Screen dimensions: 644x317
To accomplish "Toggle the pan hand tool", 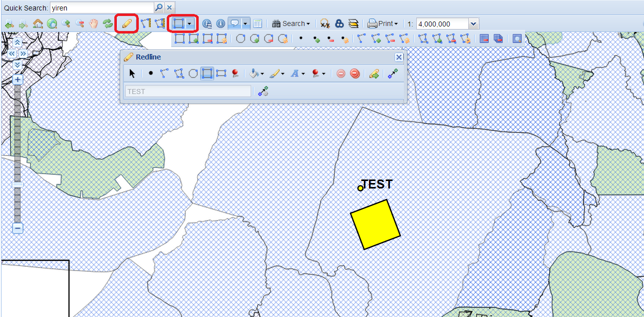I will (94, 23).
